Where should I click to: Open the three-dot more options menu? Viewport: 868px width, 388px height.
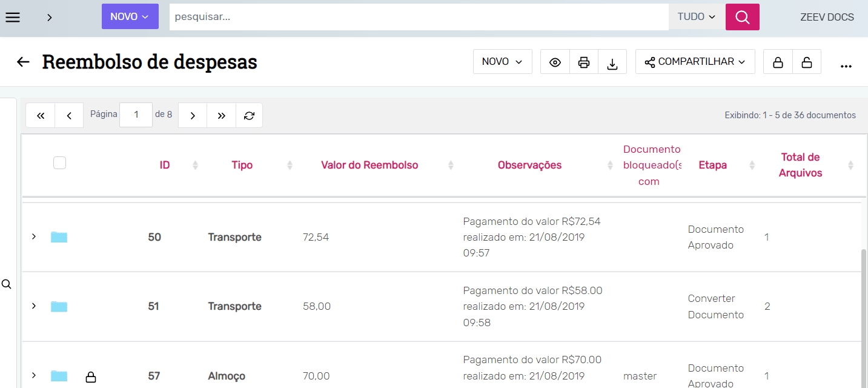pyautogui.click(x=846, y=65)
